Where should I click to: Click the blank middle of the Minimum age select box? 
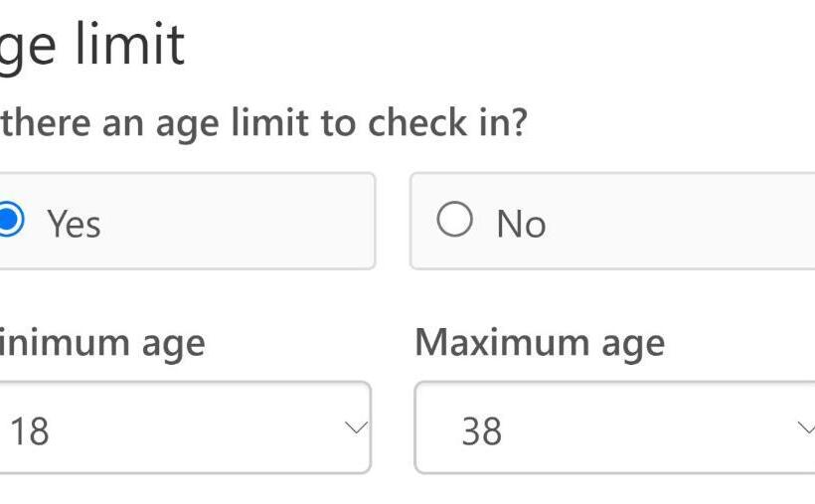click(189, 428)
